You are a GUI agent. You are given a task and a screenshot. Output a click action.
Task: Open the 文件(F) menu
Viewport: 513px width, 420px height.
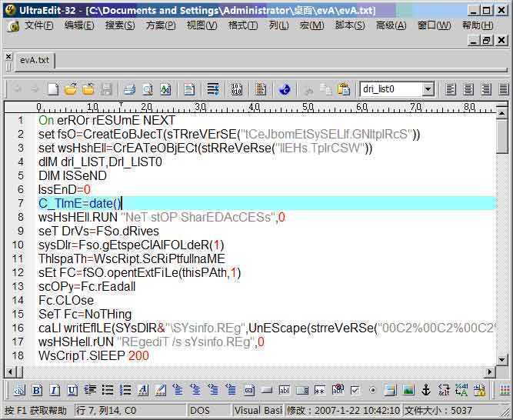tap(39, 25)
